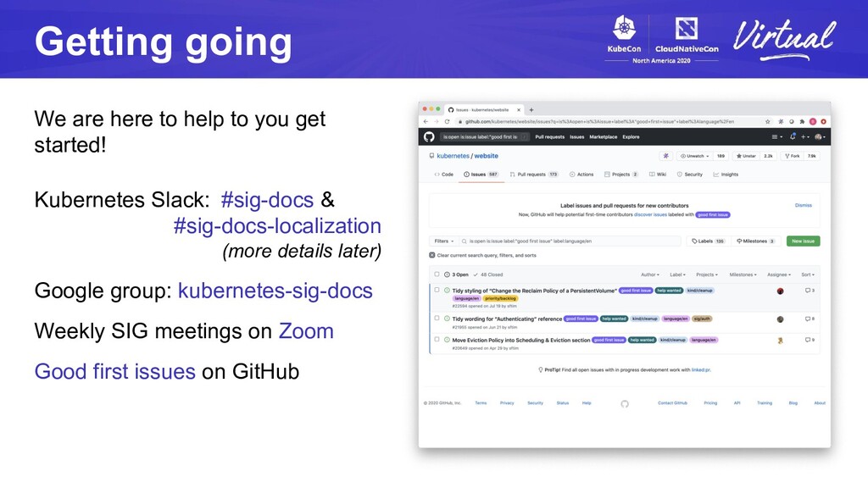This screenshot has width=868, height=488.
Task: Click the priority/backlog label on first issue
Action: coord(500,298)
